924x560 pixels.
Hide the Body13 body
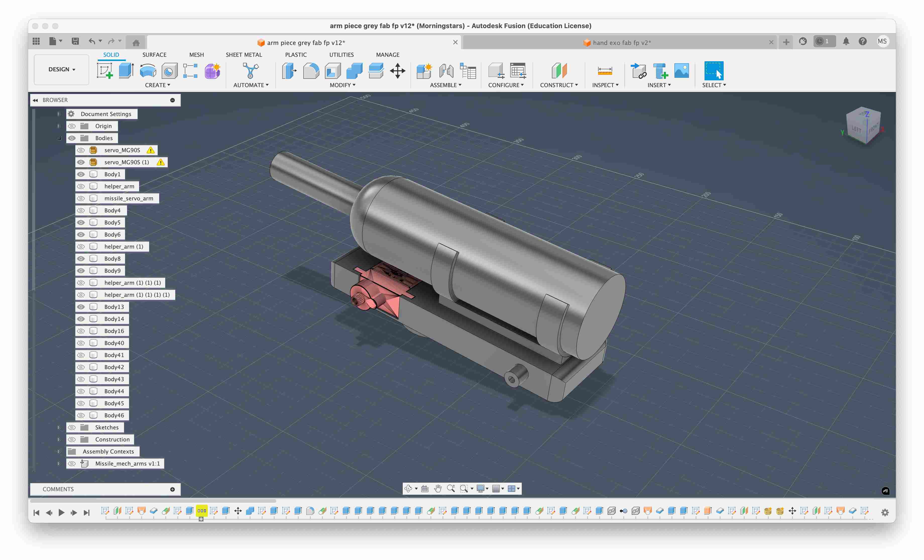pos(81,307)
